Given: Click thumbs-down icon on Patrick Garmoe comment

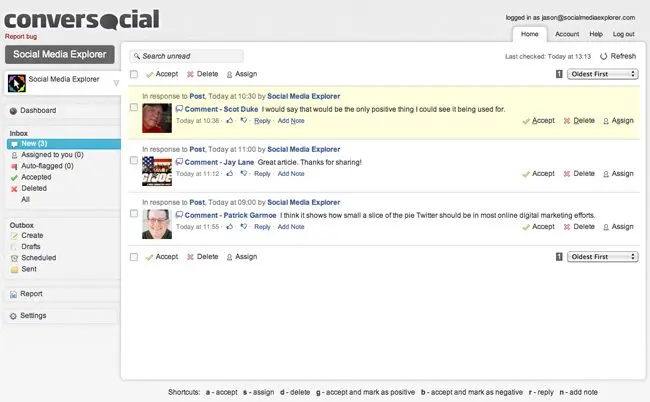Looking at the screenshot, I should (x=244, y=227).
